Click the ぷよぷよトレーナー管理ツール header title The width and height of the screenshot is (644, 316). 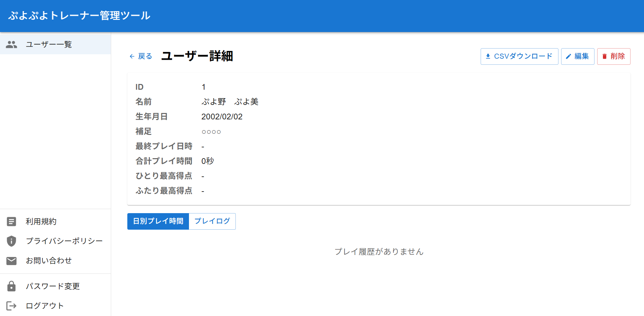click(x=79, y=16)
